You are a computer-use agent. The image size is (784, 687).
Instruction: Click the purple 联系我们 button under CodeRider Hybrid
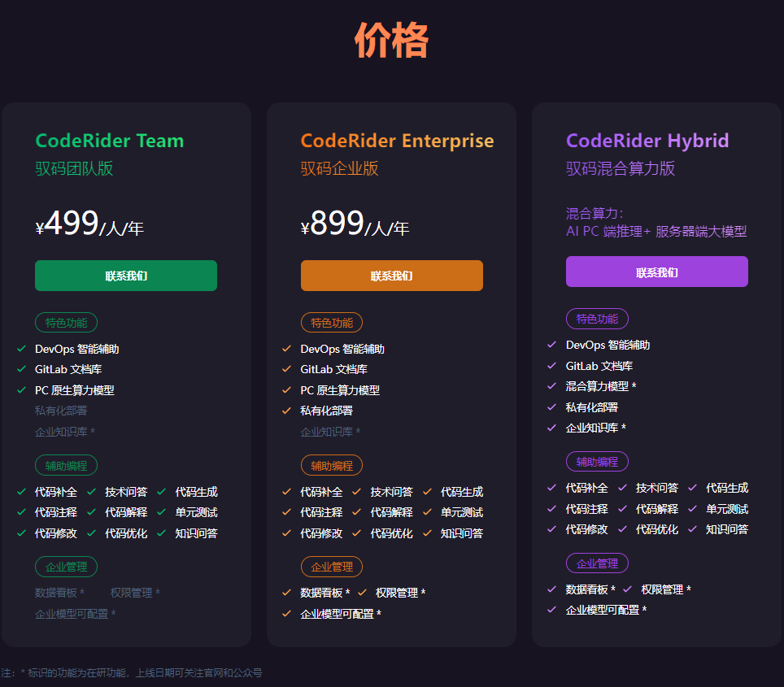click(x=657, y=272)
